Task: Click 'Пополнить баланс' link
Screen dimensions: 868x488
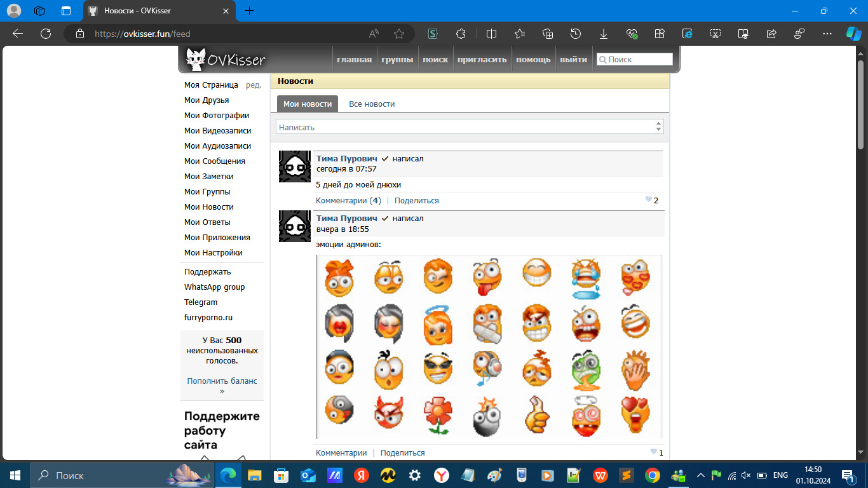Action: click(222, 381)
